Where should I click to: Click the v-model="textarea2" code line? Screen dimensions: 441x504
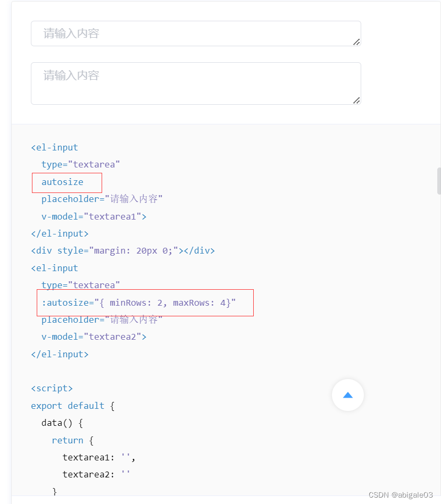(x=94, y=337)
